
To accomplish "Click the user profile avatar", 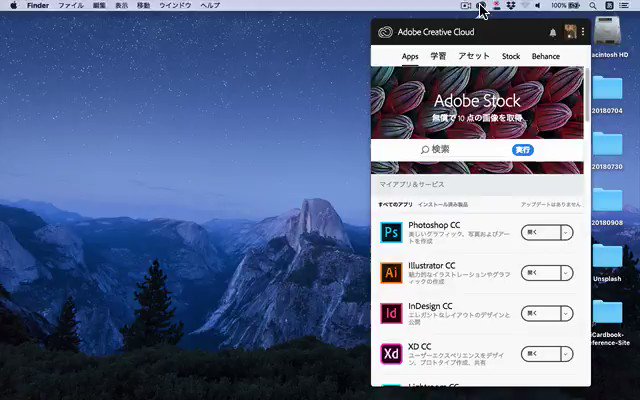I will [x=570, y=31].
